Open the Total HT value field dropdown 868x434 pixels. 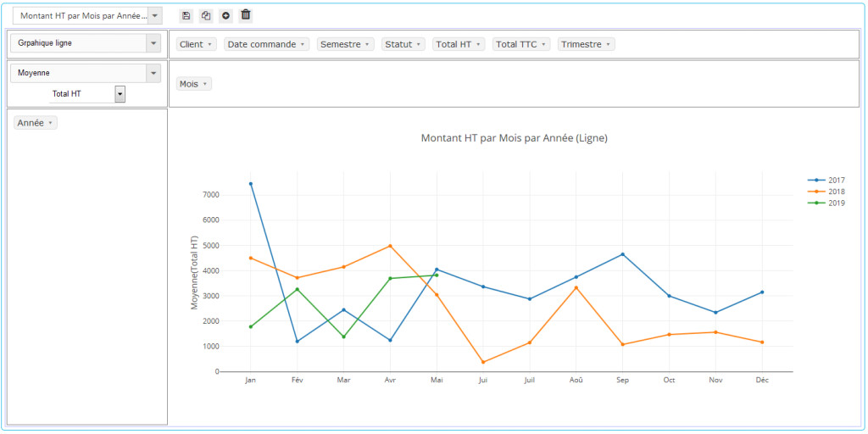point(120,94)
